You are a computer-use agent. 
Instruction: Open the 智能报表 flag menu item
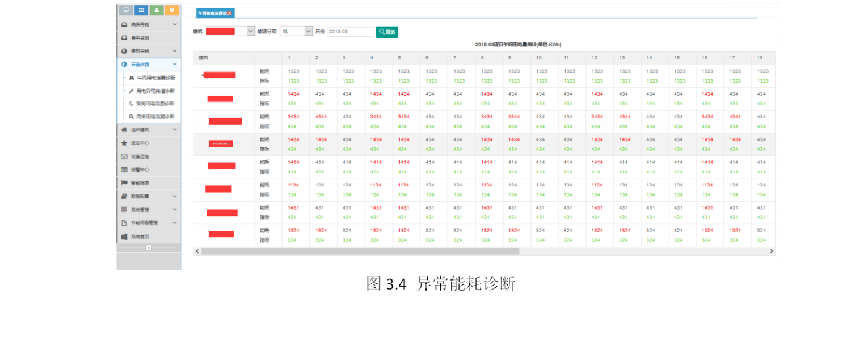coord(149,183)
